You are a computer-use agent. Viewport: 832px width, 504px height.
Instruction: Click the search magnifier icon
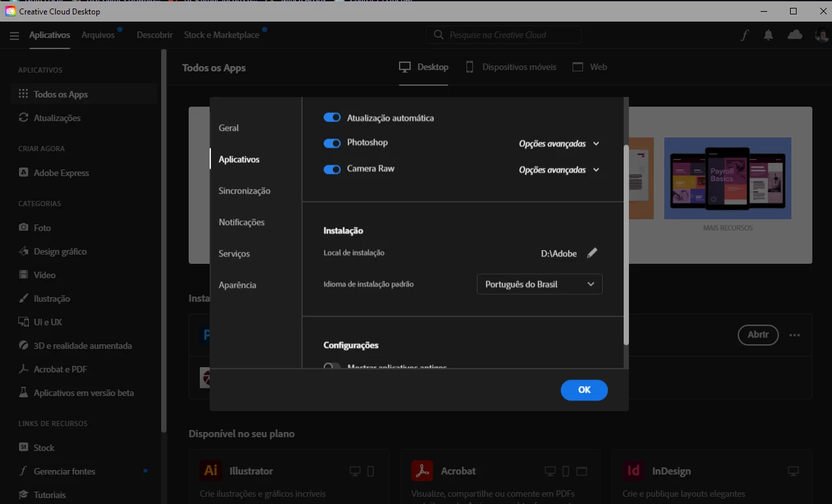[439, 35]
